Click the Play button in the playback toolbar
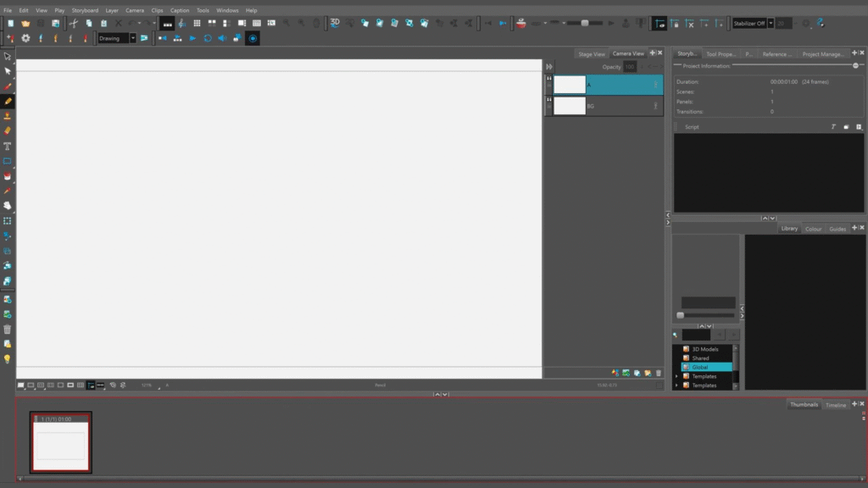 pos(192,38)
